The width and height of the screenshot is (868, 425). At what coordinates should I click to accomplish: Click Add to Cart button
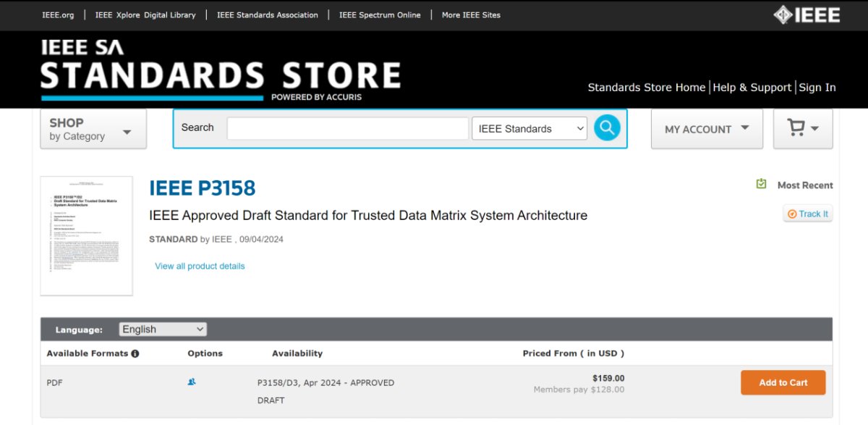click(x=783, y=383)
